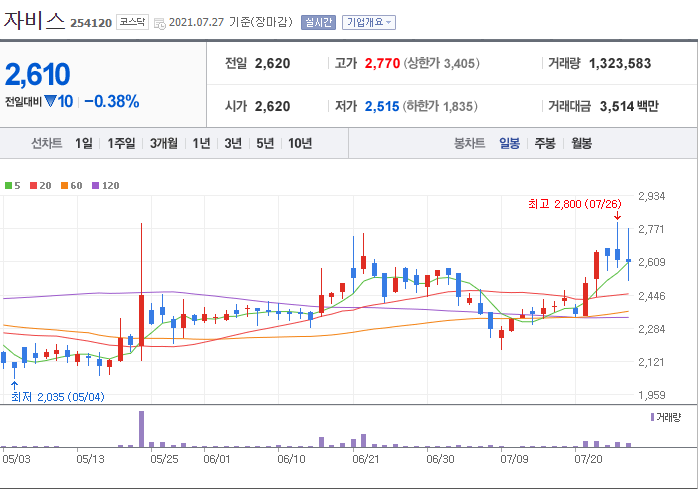
Task: Switch to the 일봉 daily candle chart
Action: [509, 143]
